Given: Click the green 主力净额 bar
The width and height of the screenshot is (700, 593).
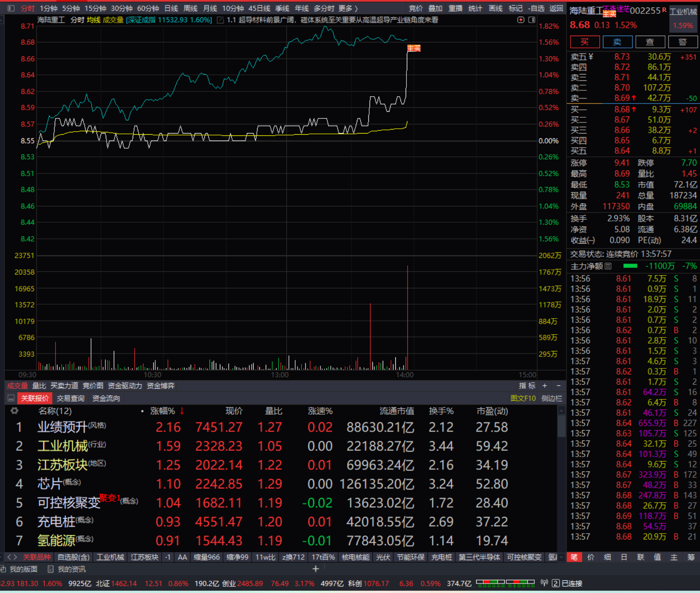Looking at the screenshot, I should 630,266.
